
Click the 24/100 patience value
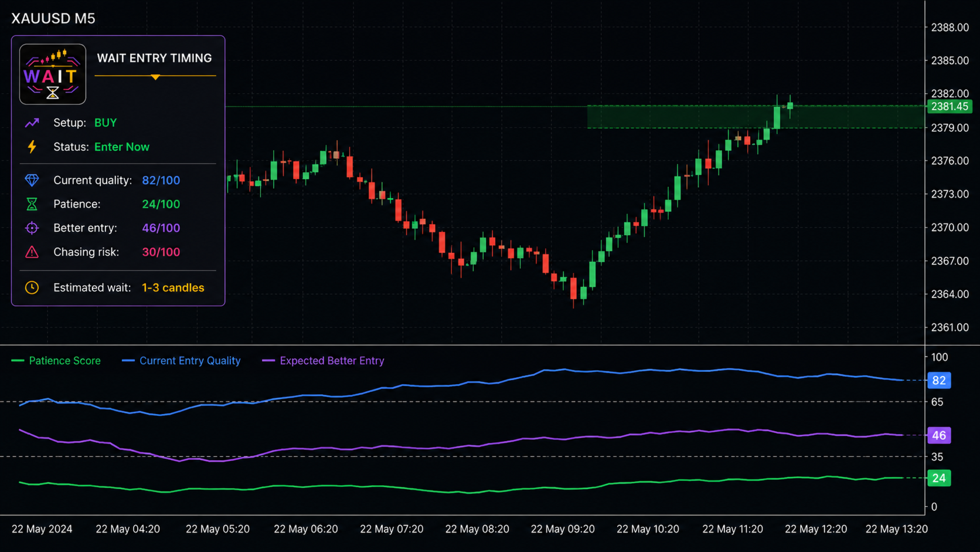pos(161,204)
